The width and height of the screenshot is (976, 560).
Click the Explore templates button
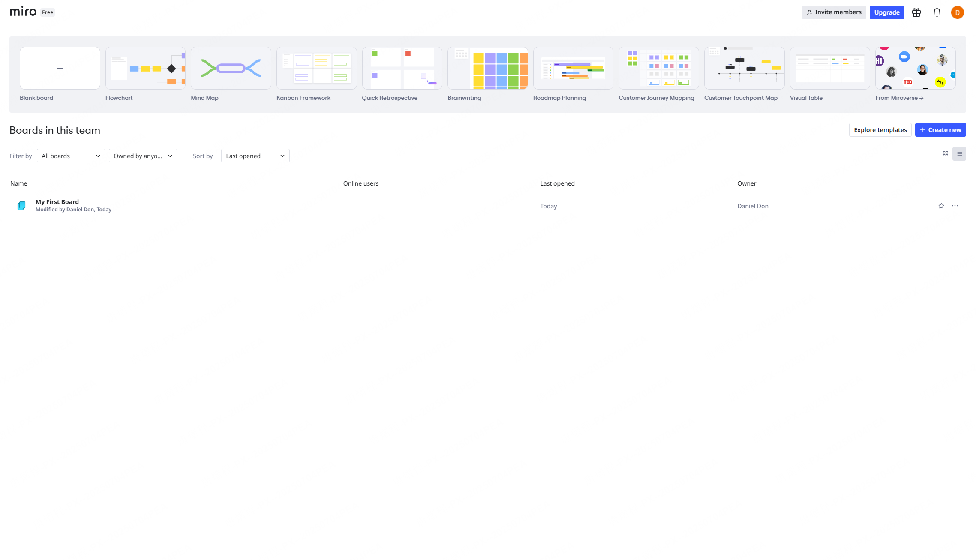tap(880, 130)
